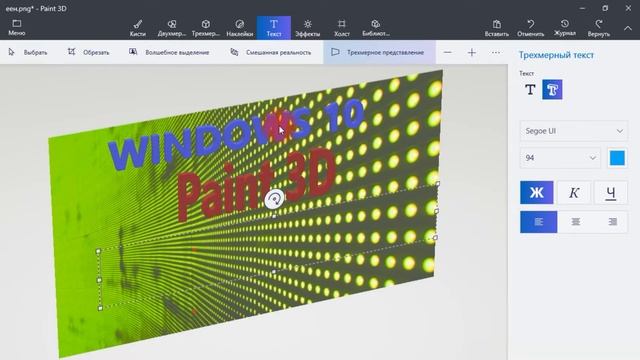
Task: Open the Эффекты effects tab
Action: 308,28
